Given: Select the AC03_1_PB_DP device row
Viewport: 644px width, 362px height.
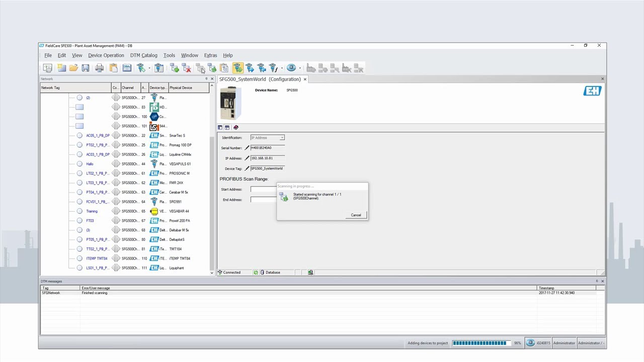Looking at the screenshot, I should [125, 154].
